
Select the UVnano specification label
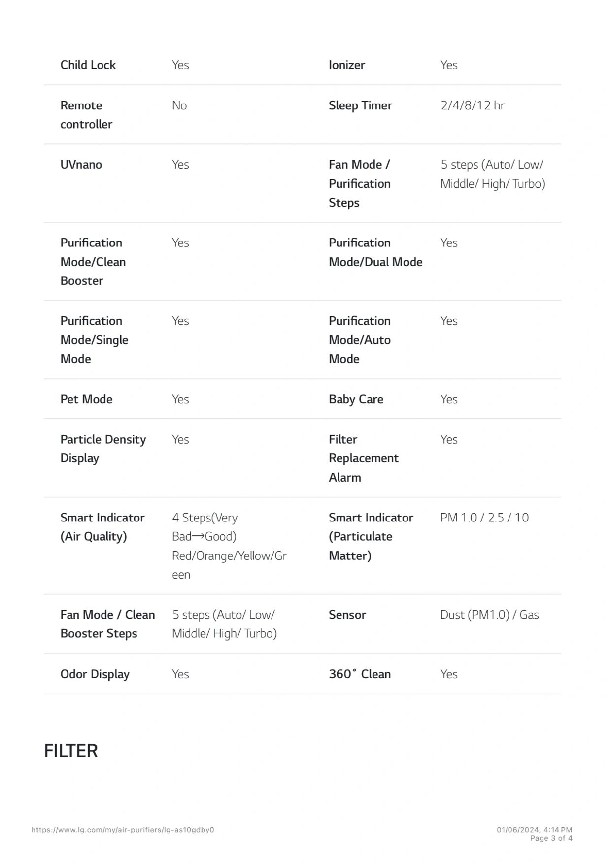pyautogui.click(x=81, y=165)
